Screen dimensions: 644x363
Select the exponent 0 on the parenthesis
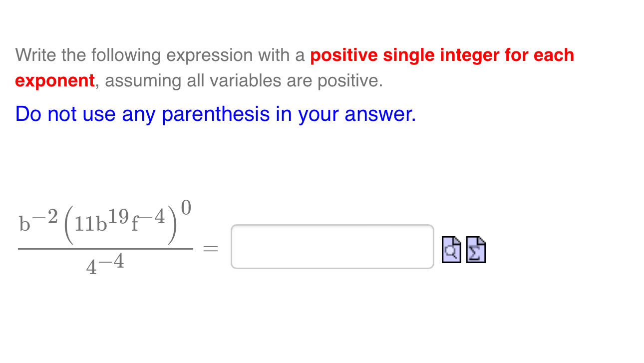click(x=186, y=206)
